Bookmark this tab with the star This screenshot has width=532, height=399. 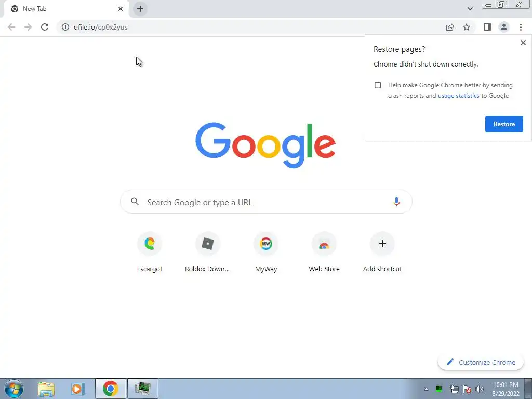coord(467,27)
